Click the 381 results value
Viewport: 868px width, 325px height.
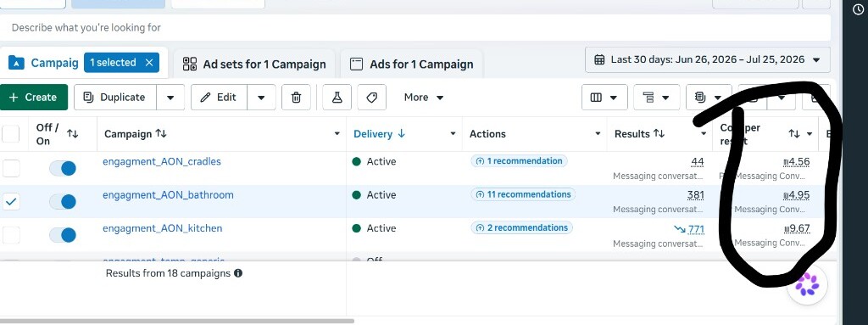coord(695,195)
